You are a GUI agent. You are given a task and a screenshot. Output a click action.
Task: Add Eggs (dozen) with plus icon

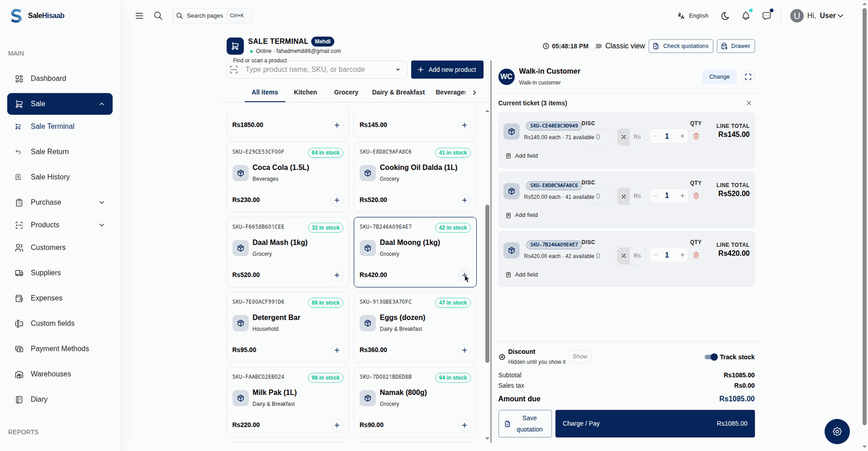click(x=464, y=350)
